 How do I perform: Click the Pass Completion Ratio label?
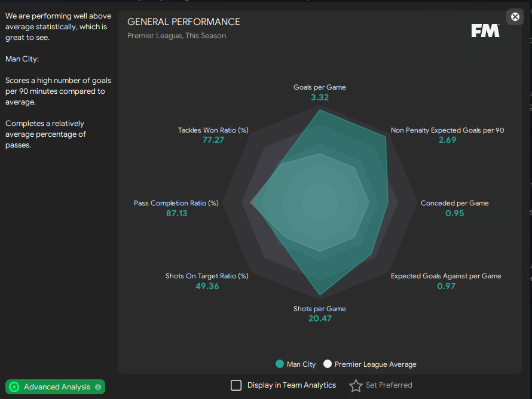point(176,203)
